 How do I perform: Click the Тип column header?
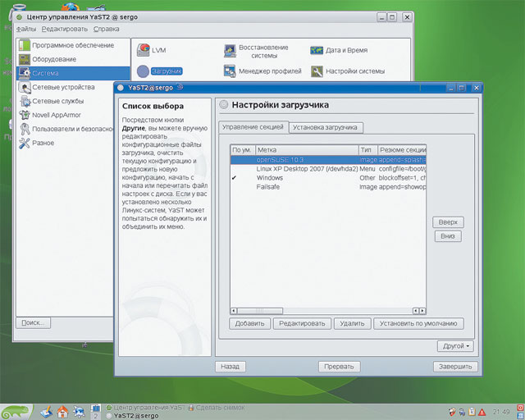click(368, 150)
